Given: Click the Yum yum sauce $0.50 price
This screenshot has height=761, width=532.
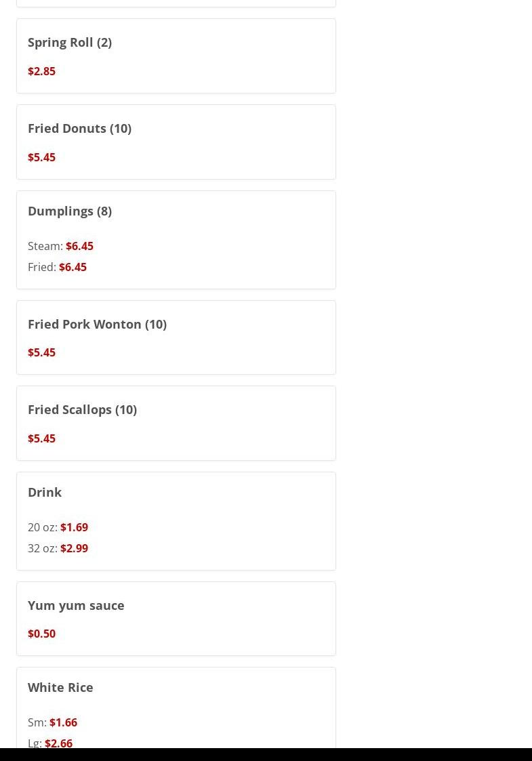Looking at the screenshot, I should point(41,634).
